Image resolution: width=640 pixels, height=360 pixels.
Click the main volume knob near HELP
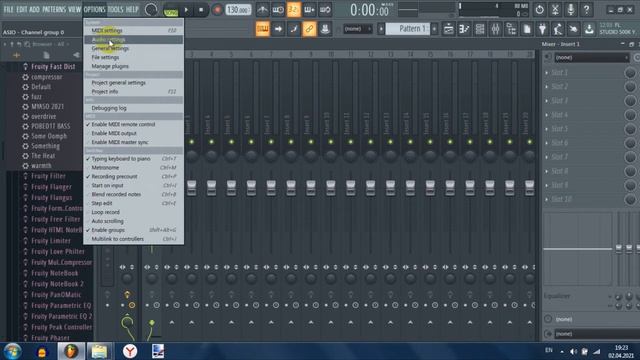pyautogui.click(x=151, y=9)
